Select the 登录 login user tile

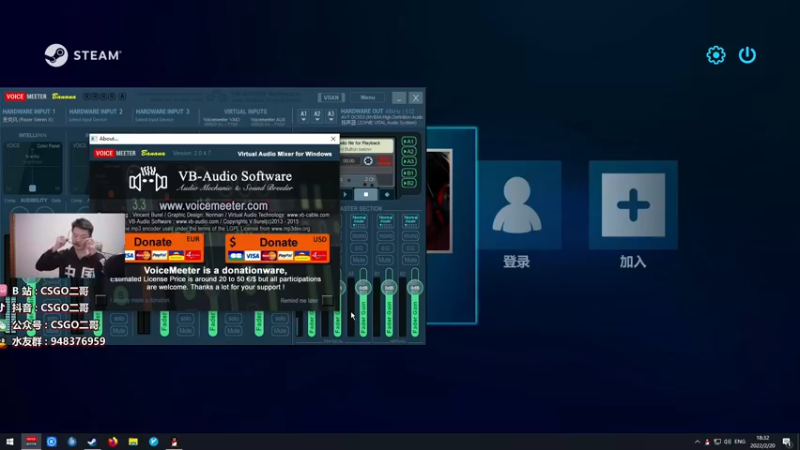tap(517, 206)
